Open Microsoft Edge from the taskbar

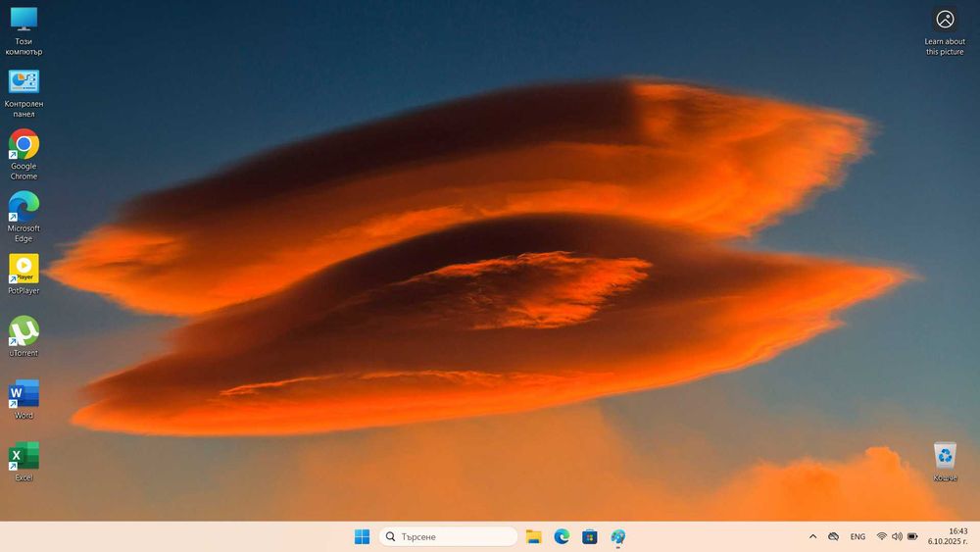(562, 536)
